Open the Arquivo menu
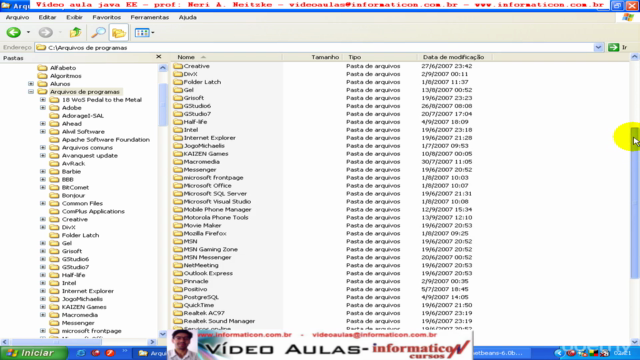 click(x=17, y=17)
